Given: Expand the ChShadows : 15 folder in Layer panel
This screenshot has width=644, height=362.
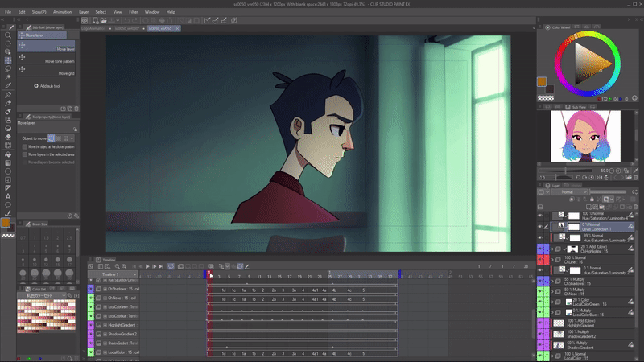Looking at the screenshot, I should pos(552,281).
